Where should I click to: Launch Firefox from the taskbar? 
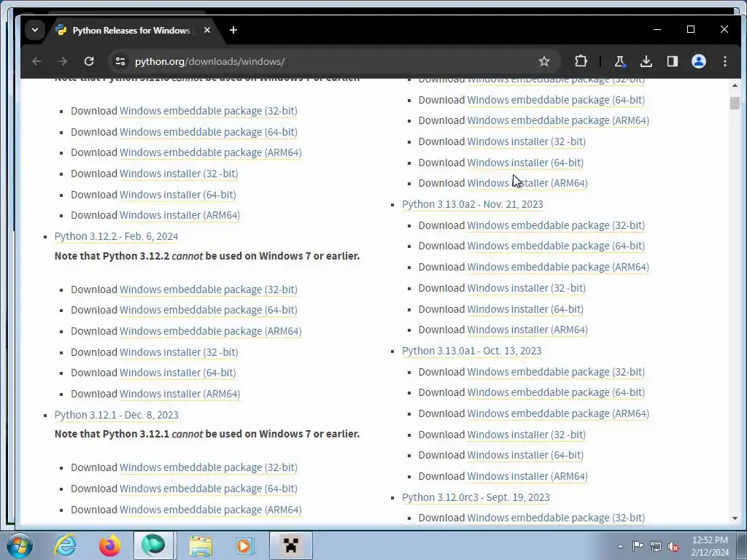[x=109, y=545]
